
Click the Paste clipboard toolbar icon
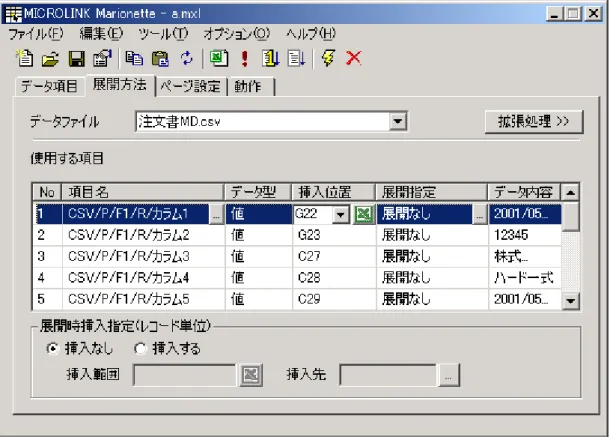pyautogui.click(x=160, y=59)
